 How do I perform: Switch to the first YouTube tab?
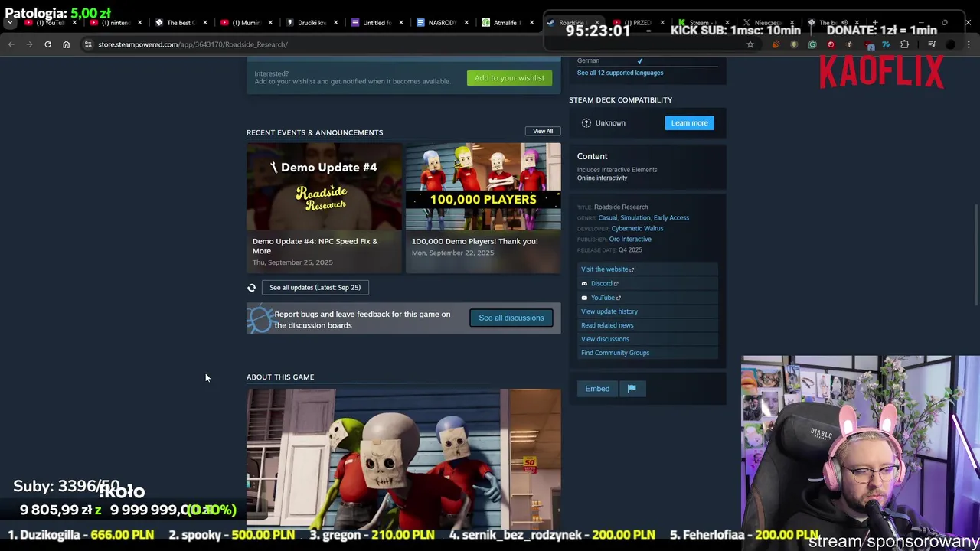[49, 23]
